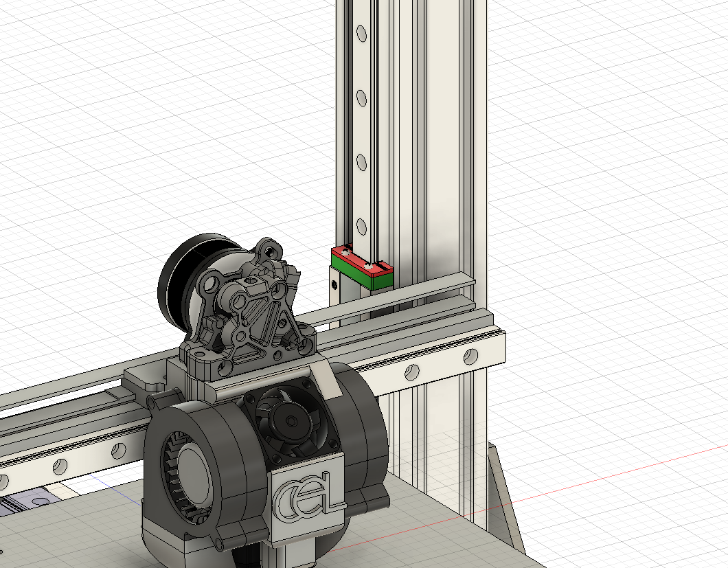Click the green side of the carriage block
The height and width of the screenshot is (568, 728).
(380, 280)
